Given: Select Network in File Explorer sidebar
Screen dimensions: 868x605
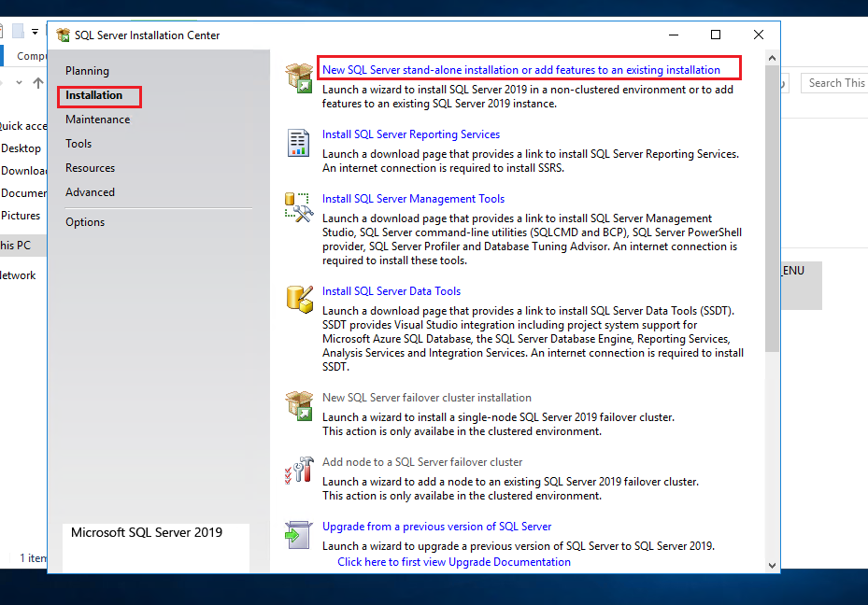Looking at the screenshot, I should click(x=18, y=275).
